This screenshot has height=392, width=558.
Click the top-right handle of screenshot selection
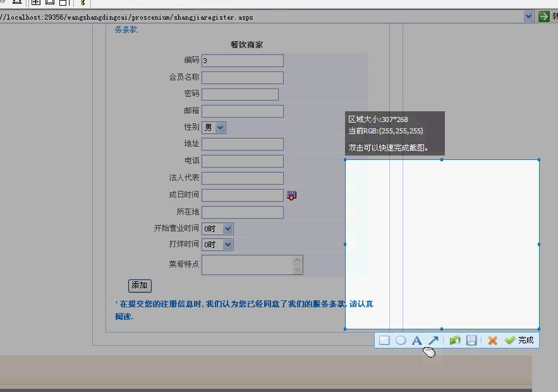pyautogui.click(x=539, y=160)
